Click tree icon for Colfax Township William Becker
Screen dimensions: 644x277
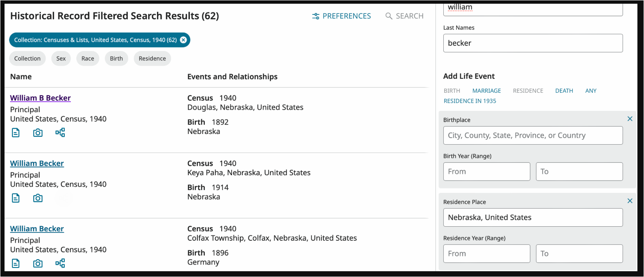tap(60, 263)
